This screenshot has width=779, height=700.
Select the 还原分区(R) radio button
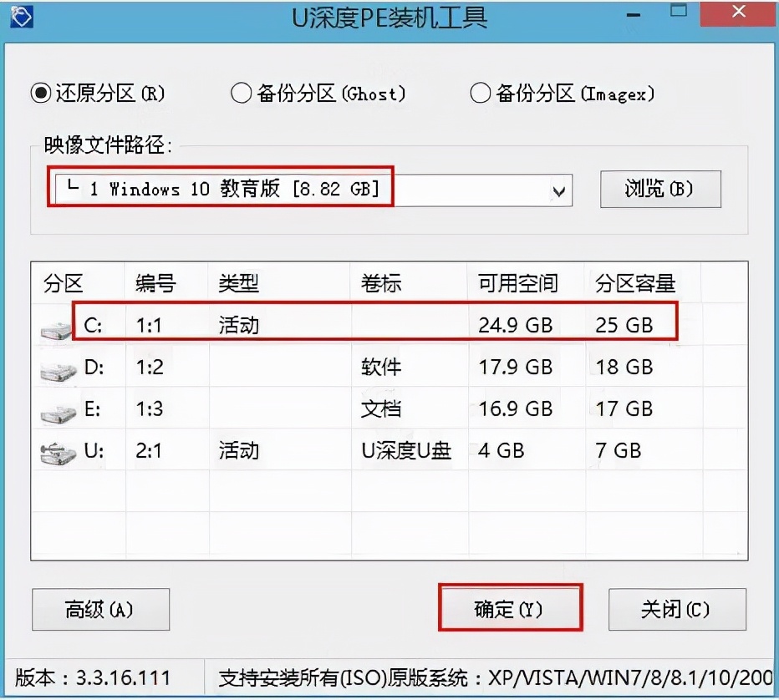tap(40, 94)
